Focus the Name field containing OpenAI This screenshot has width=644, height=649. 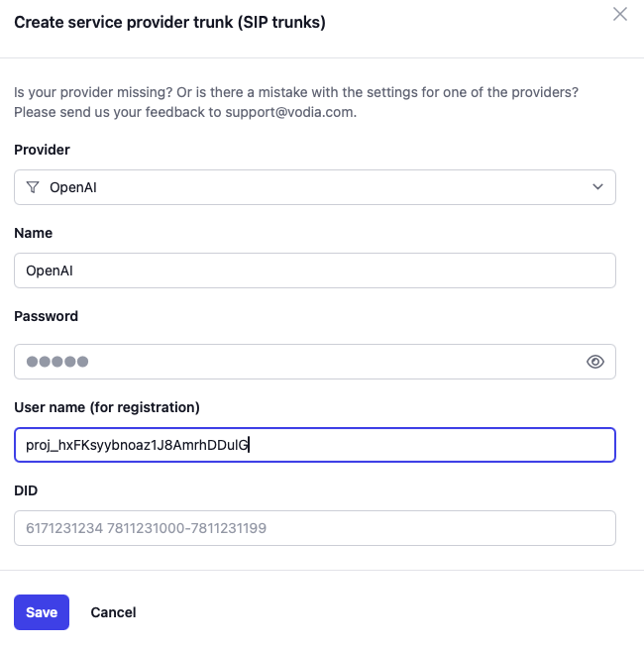(x=315, y=270)
